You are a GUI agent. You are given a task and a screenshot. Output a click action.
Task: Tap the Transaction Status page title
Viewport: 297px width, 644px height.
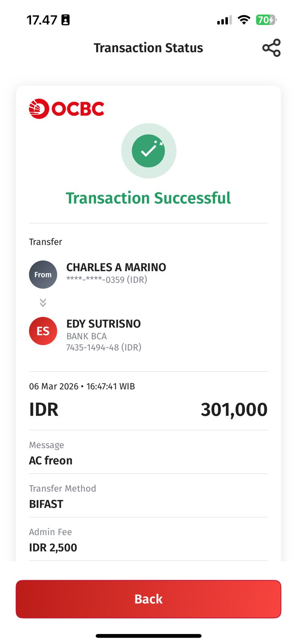point(148,48)
